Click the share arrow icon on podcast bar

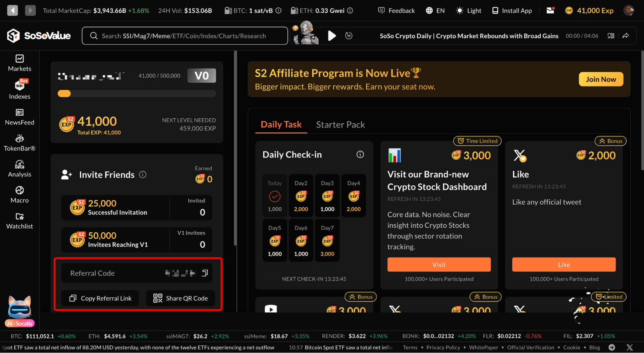(625, 36)
